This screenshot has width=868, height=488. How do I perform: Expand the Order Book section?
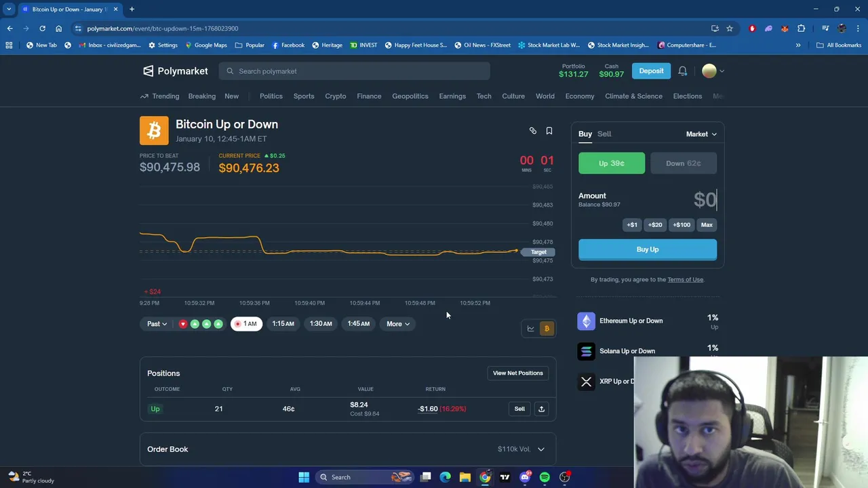coord(348,449)
